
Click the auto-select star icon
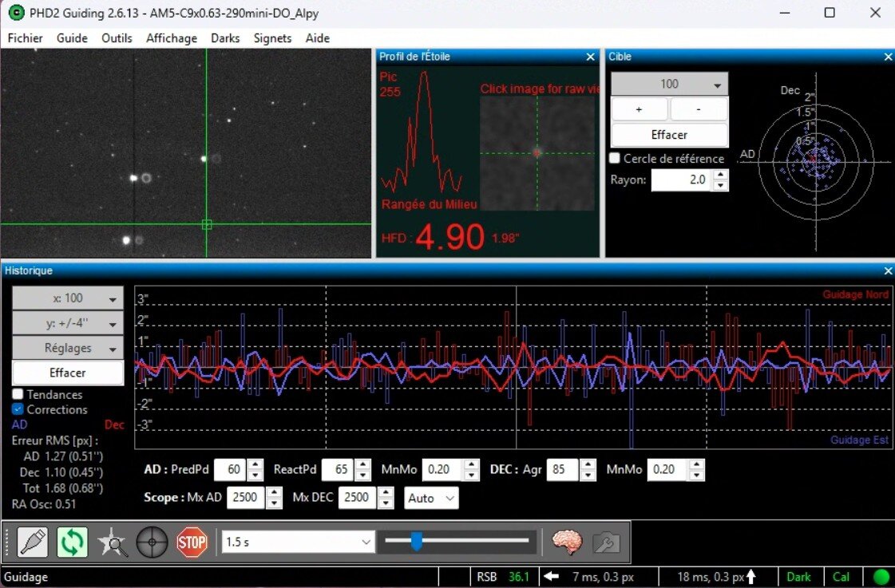click(113, 541)
